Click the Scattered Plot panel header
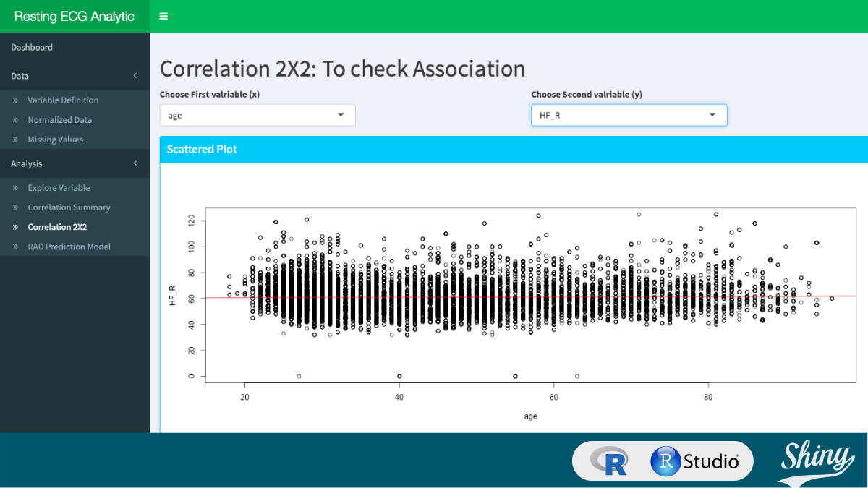Screen dimensions: 868x488 click(x=202, y=149)
